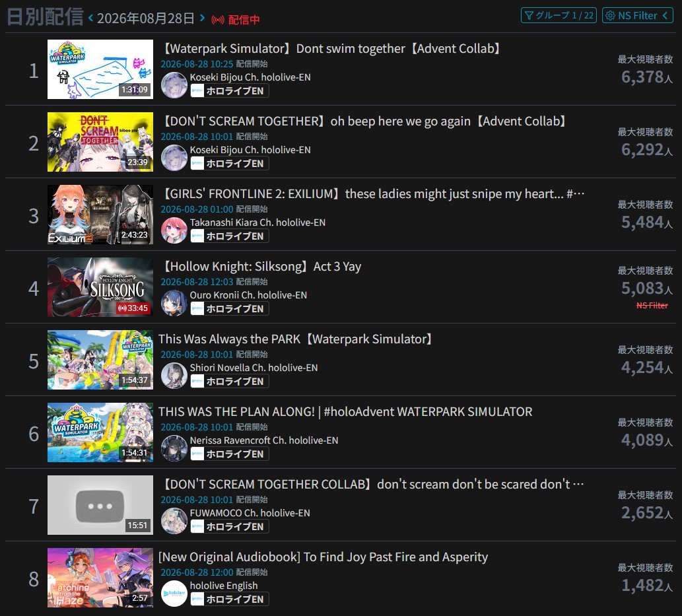Image resolution: width=682 pixels, height=616 pixels.
Task: Click the peak viewer count 6,378人
Action: coord(647,77)
